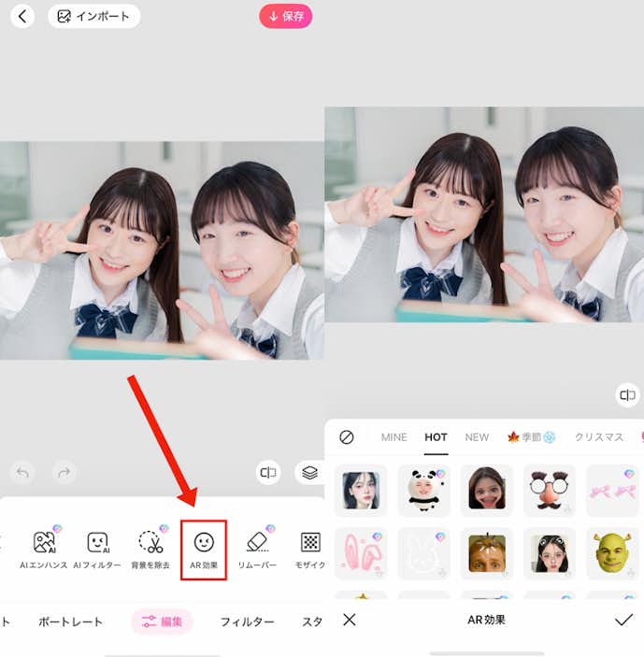Apply the glasses and mustache disguise effect
644x657 pixels.
(550, 491)
